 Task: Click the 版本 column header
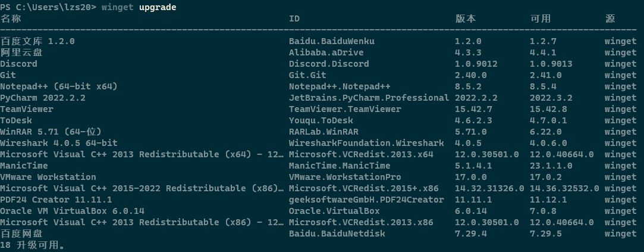click(465, 18)
